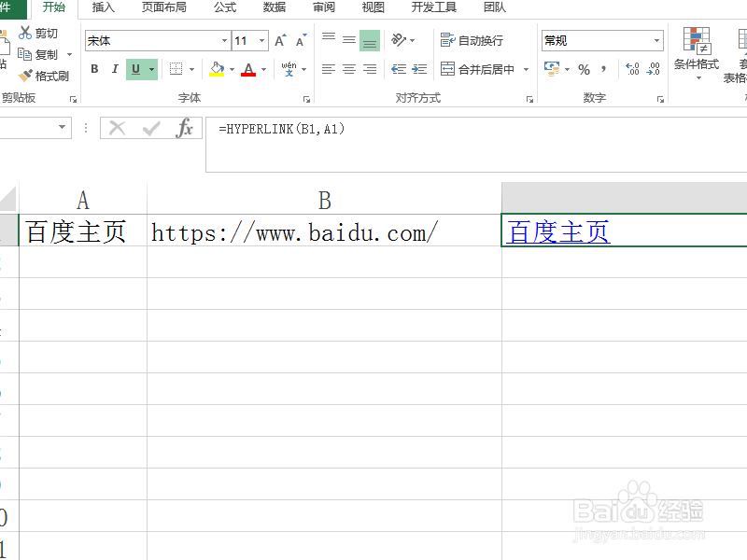
Task: Select the Format Painter (格式刷) tool
Action: click(43, 77)
